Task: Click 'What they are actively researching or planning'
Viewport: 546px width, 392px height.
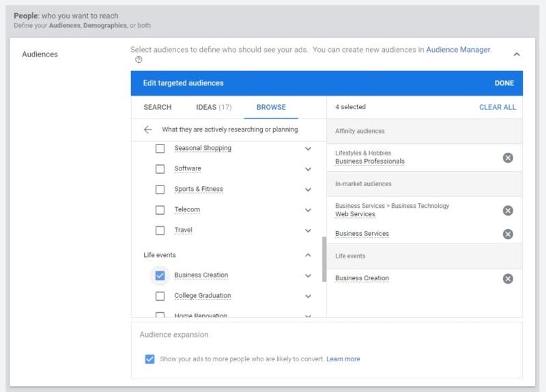Action: pyautogui.click(x=230, y=130)
